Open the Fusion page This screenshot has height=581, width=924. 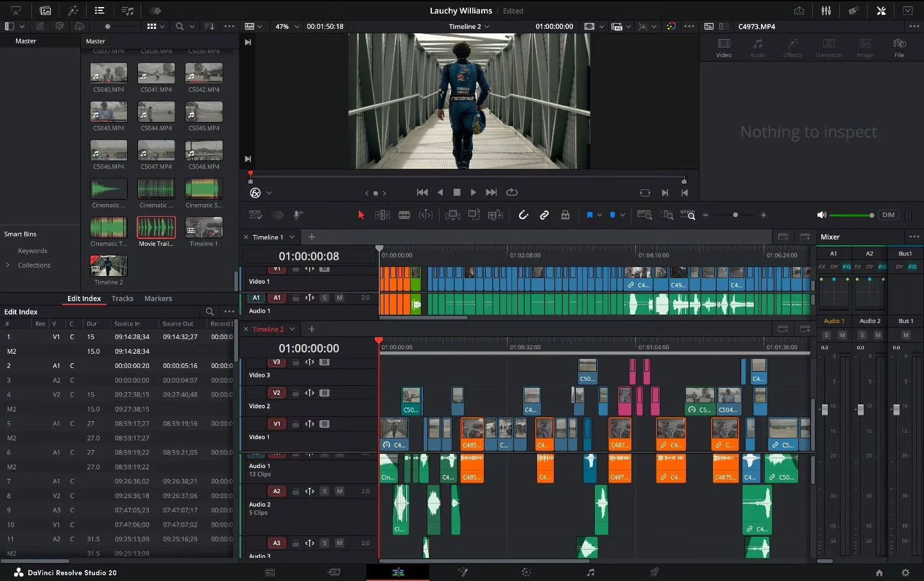tap(463, 572)
